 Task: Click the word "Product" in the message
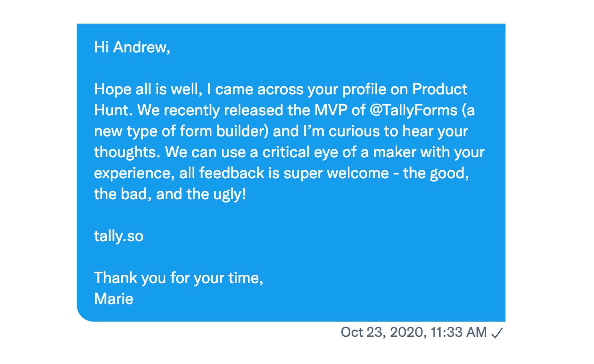pyautogui.click(x=440, y=89)
